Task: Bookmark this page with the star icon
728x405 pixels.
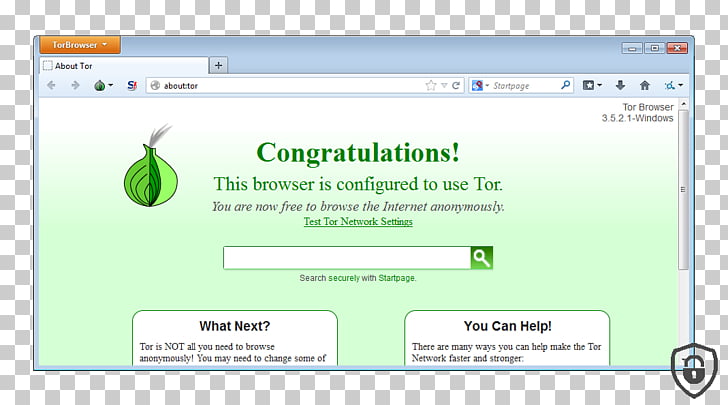Action: point(431,85)
